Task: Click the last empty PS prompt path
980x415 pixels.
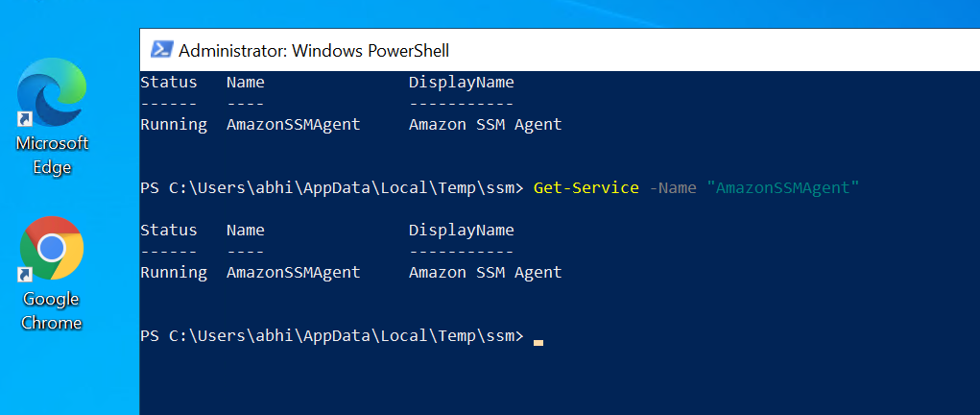Action: pos(332,336)
